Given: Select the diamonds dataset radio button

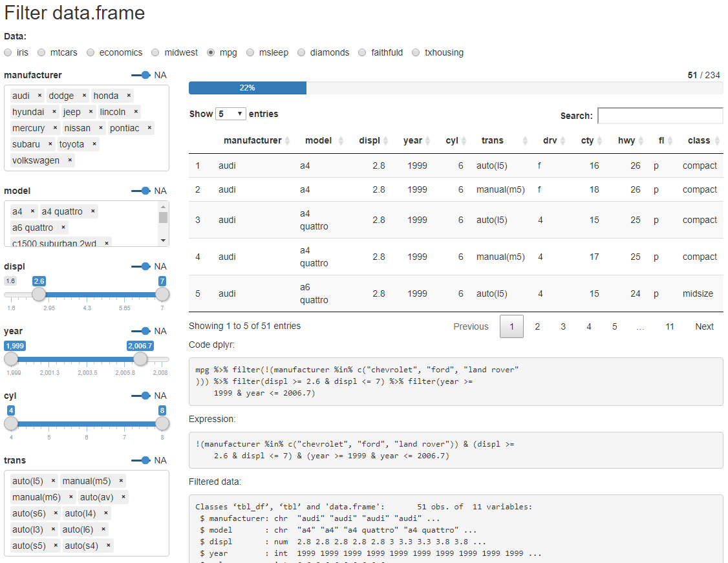Looking at the screenshot, I should click(302, 52).
